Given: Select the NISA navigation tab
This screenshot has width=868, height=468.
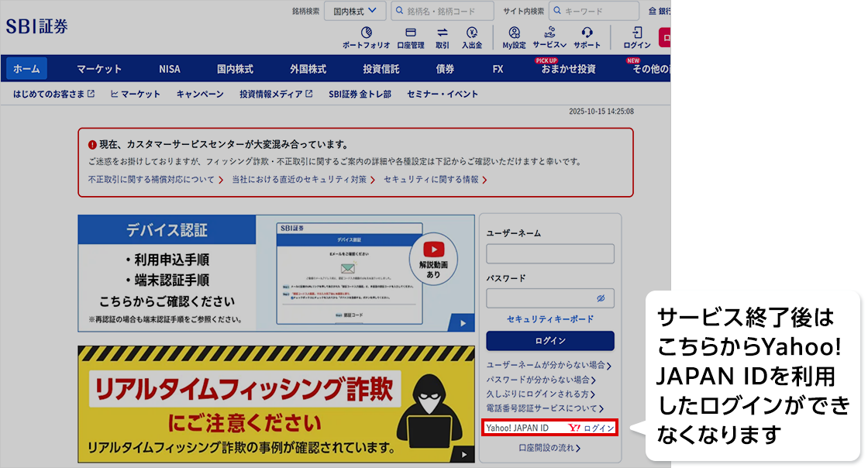Looking at the screenshot, I should pyautogui.click(x=169, y=69).
